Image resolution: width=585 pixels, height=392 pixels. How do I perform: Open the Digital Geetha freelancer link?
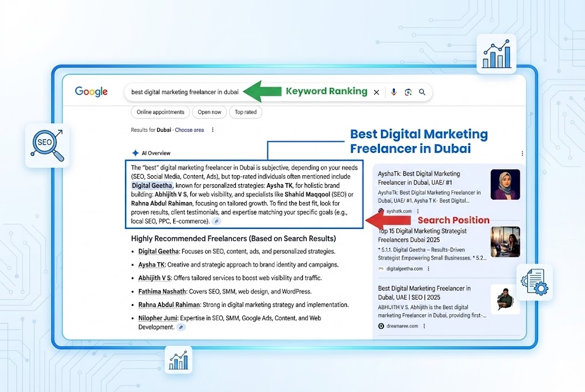(x=158, y=251)
